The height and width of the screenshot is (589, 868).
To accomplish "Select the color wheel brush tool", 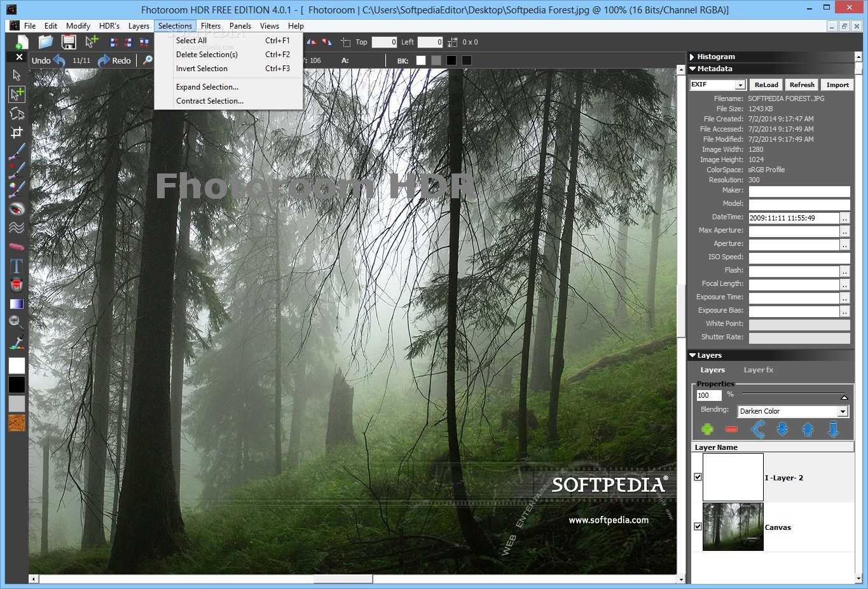I will 17,189.
